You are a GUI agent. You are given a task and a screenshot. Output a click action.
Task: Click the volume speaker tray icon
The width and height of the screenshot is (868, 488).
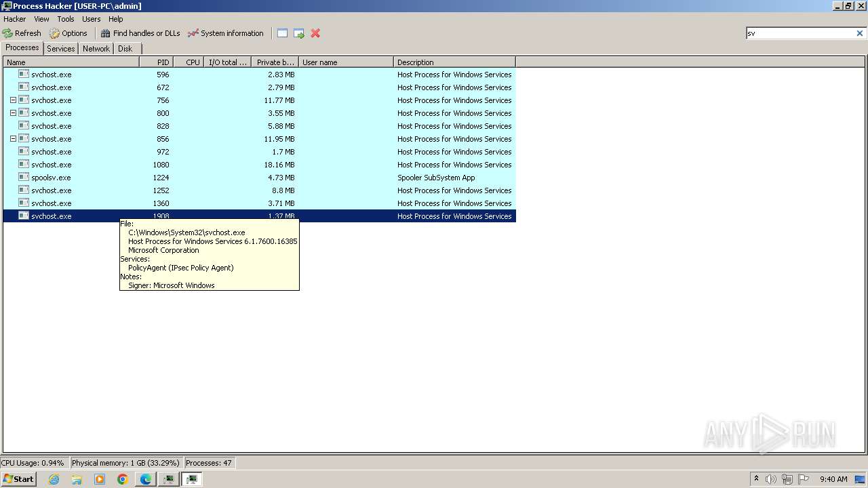coord(771,479)
